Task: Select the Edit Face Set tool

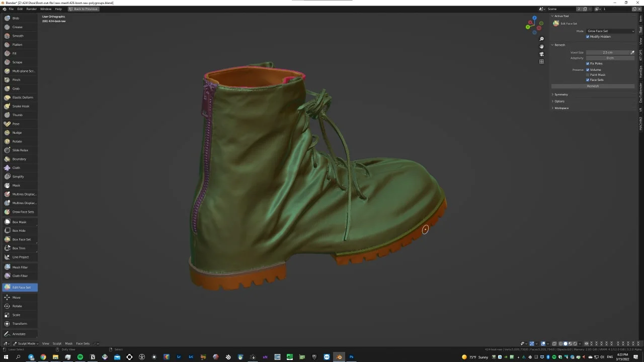Action: click(x=20, y=287)
